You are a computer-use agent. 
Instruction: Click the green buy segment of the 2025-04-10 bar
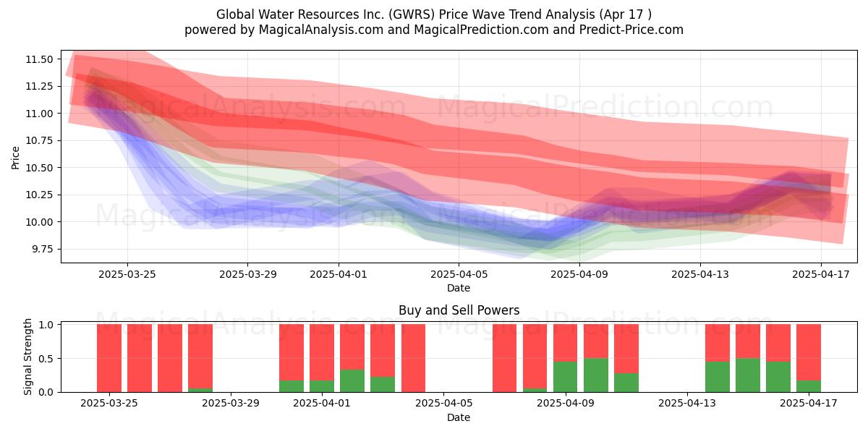pyautogui.click(x=595, y=375)
